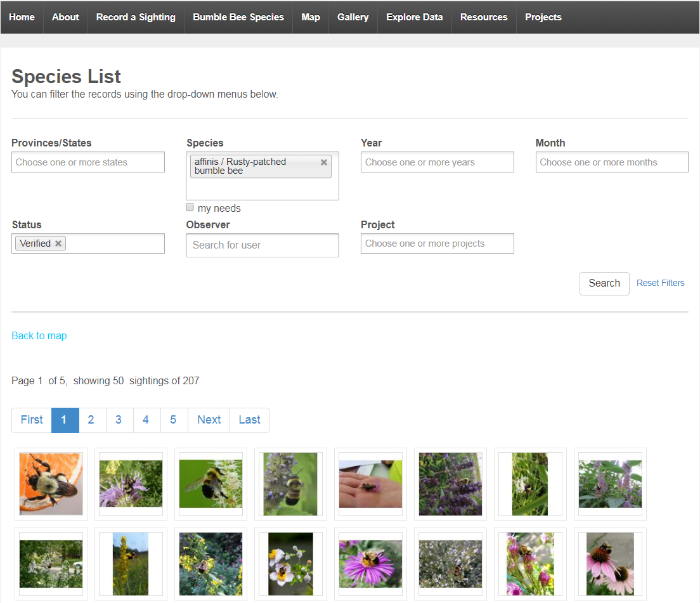Click the Search button

tap(604, 283)
